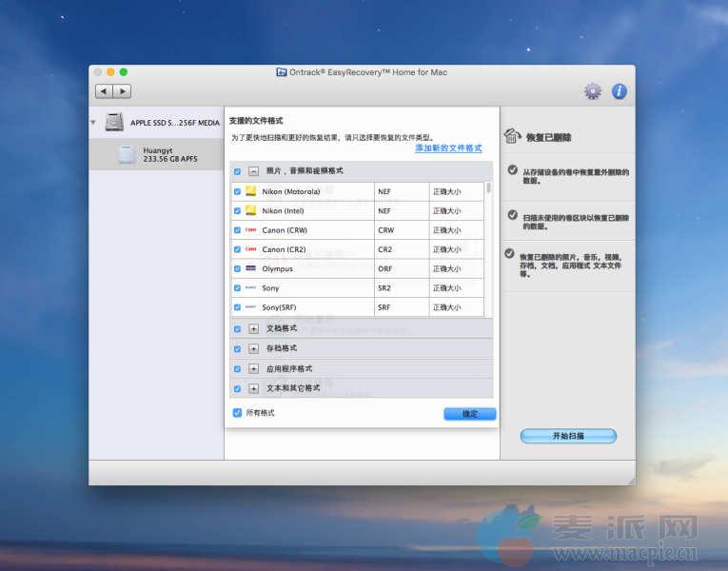Click the recover deleted trash icon
The width and height of the screenshot is (728, 571).
[x=512, y=137]
